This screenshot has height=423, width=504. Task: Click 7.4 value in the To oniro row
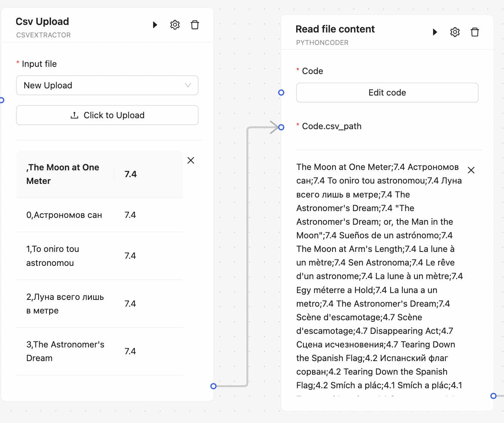click(130, 256)
